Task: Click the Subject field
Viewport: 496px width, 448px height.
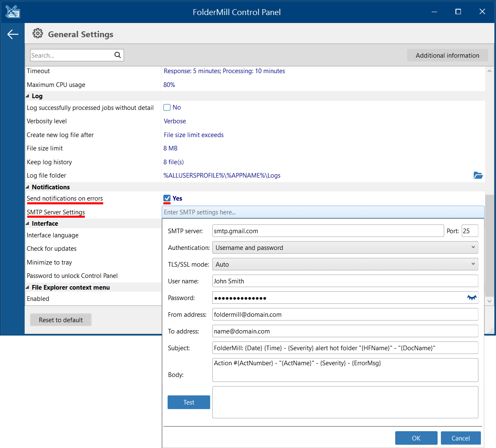Action: coord(345,348)
